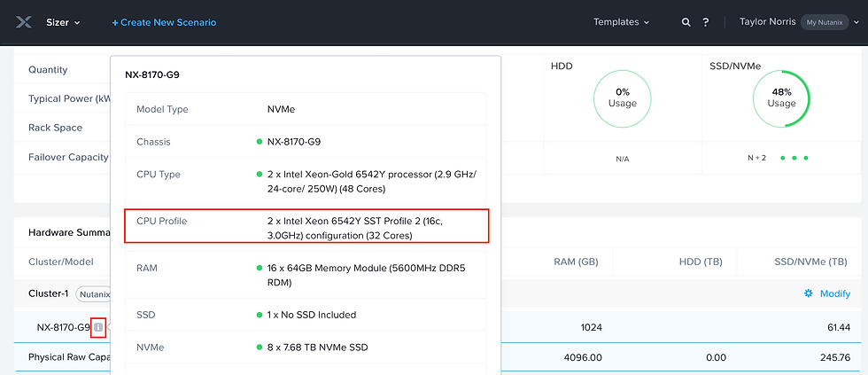Expand the Templates dropdown
868x375 pixels.
tap(621, 22)
